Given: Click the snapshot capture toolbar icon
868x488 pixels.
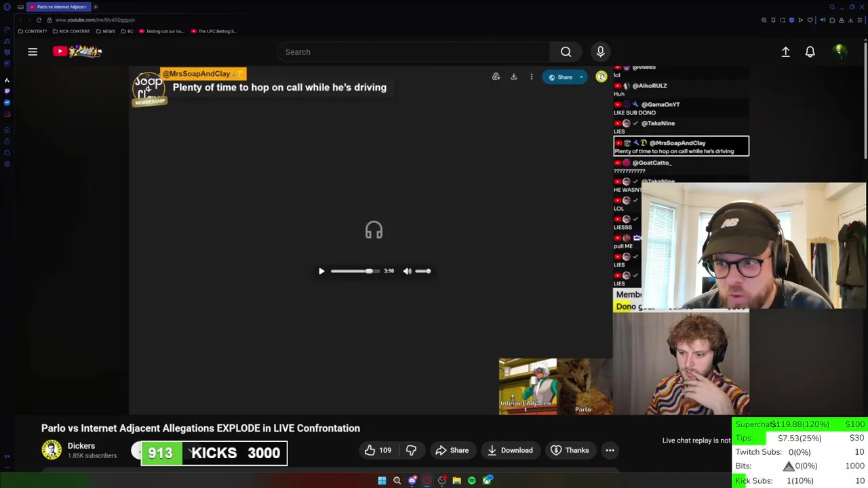Looking at the screenshot, I should (782, 20).
